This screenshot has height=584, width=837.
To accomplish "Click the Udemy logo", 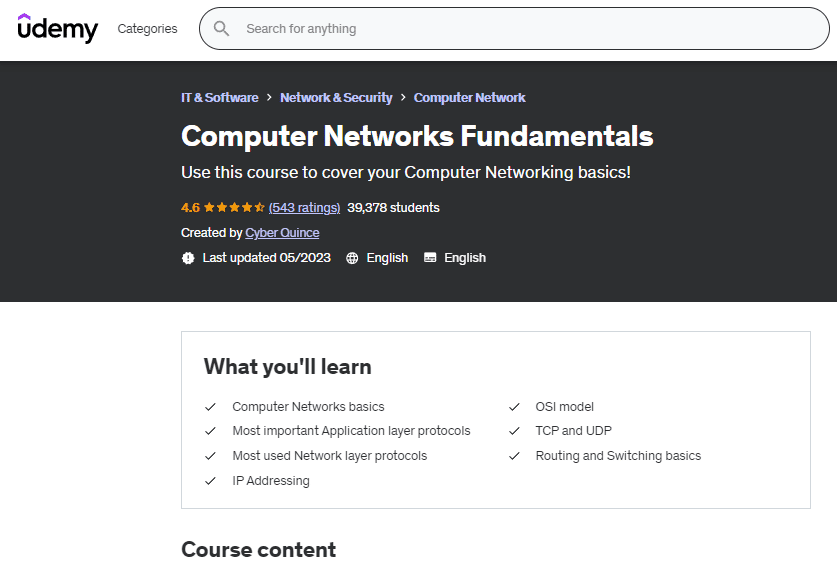I will pyautogui.click(x=58, y=28).
